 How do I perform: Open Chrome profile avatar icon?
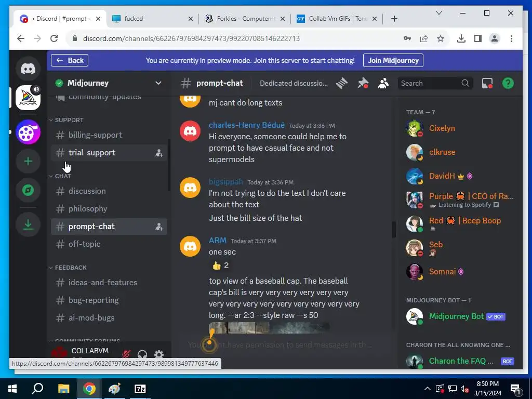(495, 38)
